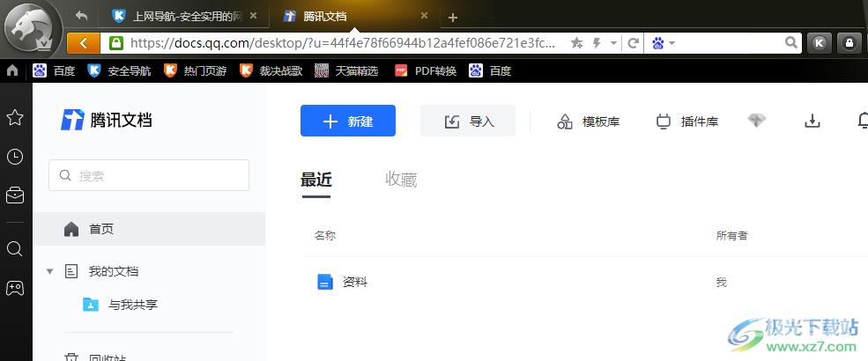Image resolution: width=868 pixels, height=361 pixels.
Task: Open the 资料 document
Action: (355, 283)
